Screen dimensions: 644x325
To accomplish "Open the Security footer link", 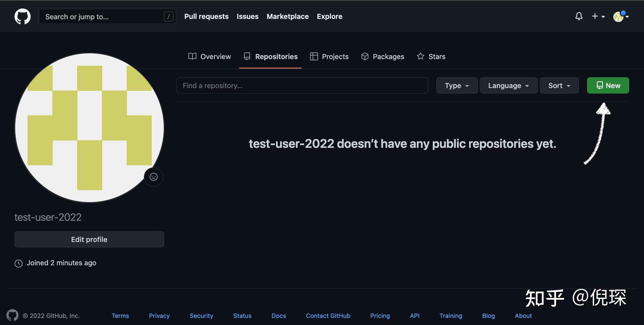I will pyautogui.click(x=202, y=316).
